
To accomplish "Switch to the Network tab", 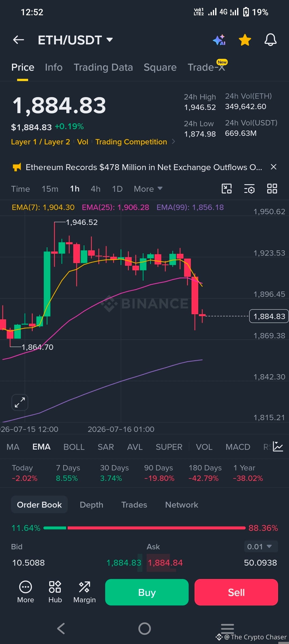I will pyautogui.click(x=182, y=505).
